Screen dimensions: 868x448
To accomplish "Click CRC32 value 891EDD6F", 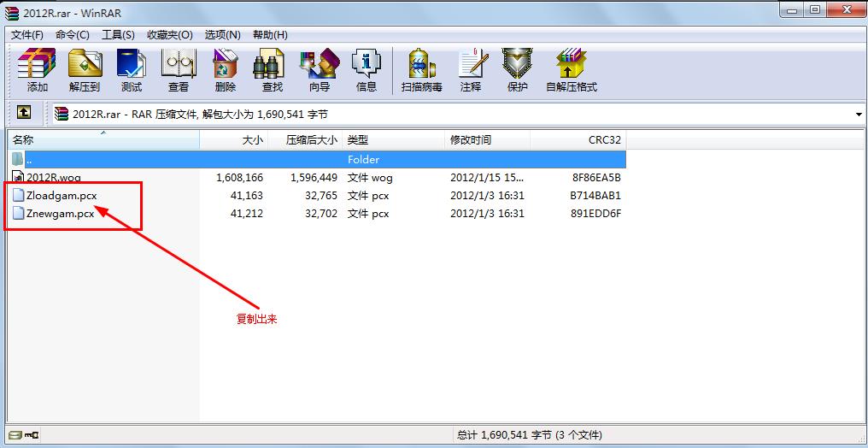I will (595, 213).
